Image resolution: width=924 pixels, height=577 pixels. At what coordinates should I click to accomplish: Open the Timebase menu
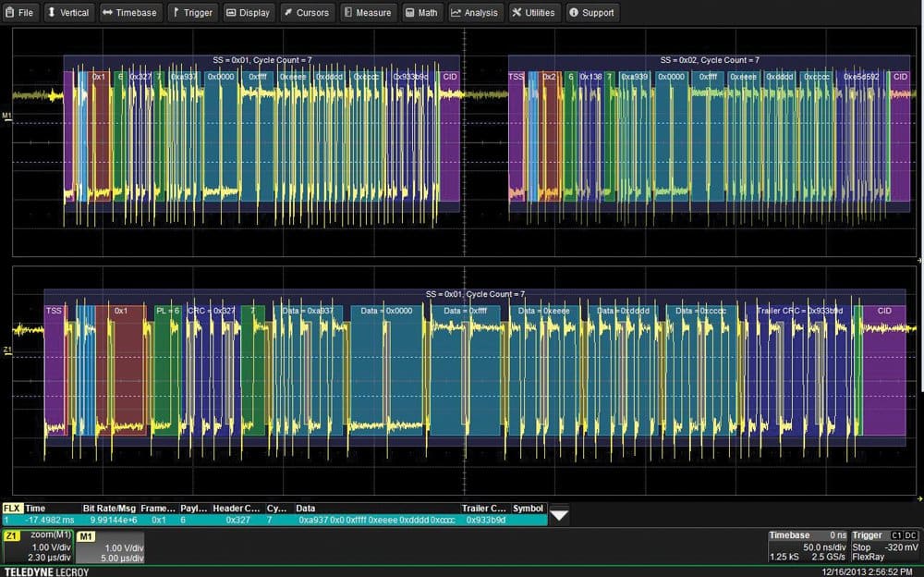point(129,12)
